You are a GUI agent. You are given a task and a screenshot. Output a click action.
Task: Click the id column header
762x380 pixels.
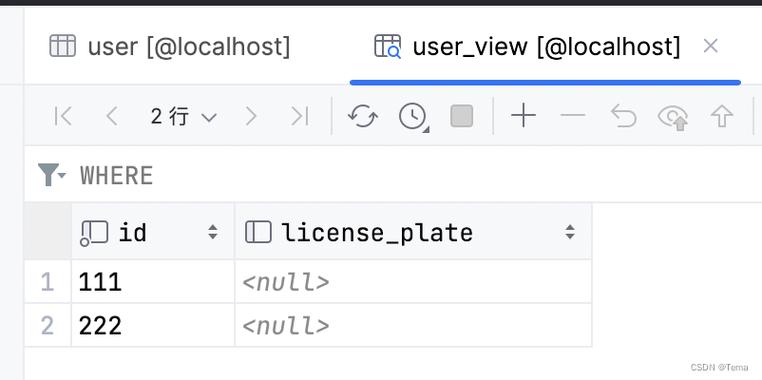tap(153, 232)
